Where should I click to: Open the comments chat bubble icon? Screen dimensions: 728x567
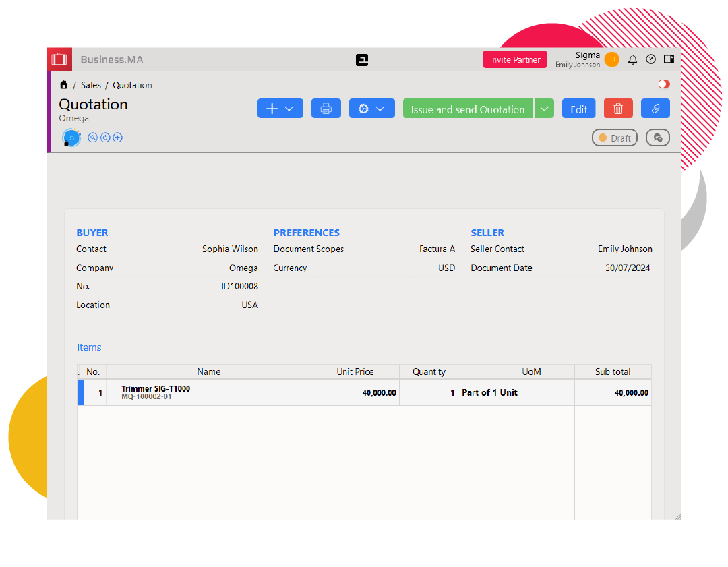coord(657,138)
